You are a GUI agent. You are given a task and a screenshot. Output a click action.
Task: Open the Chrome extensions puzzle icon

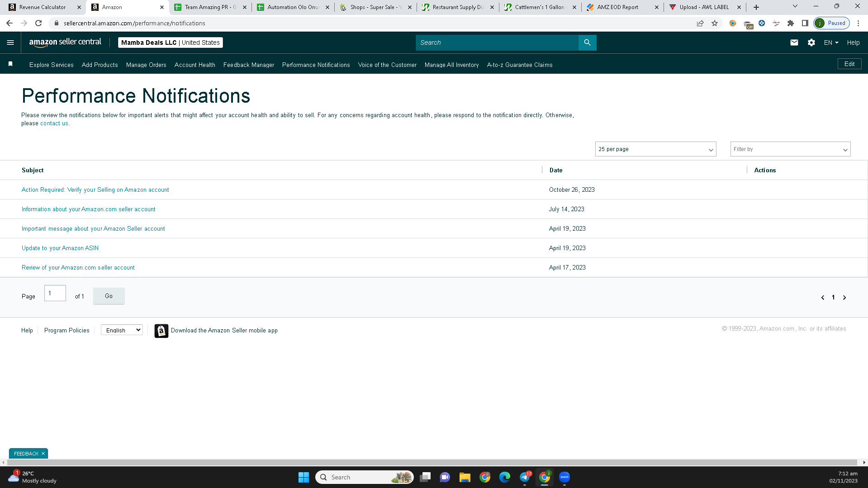791,23
